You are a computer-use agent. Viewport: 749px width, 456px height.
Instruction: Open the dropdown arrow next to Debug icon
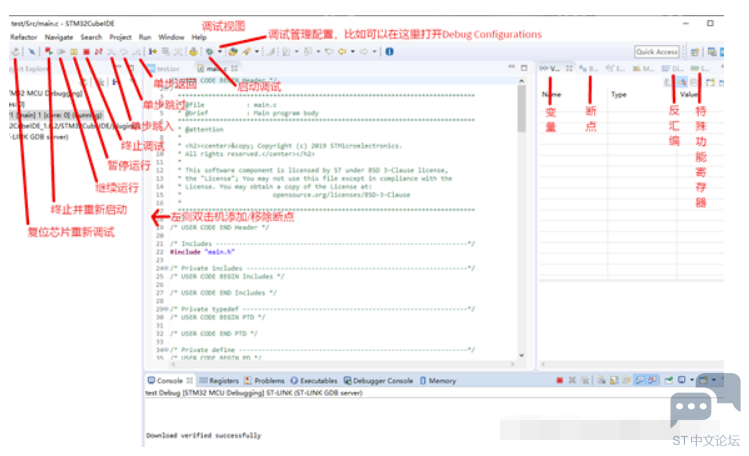tap(220, 52)
